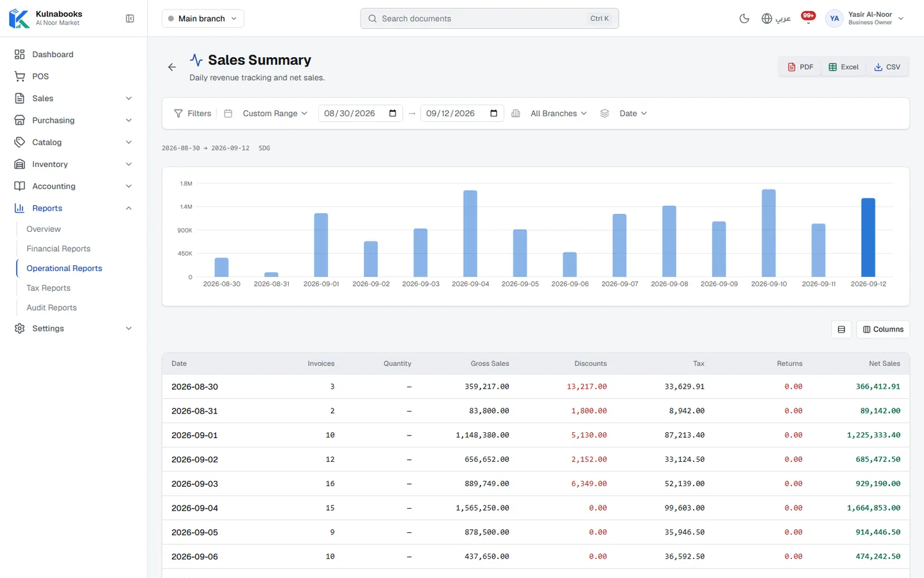924x578 pixels.
Task: Go back using the left arrow
Action: pos(172,67)
